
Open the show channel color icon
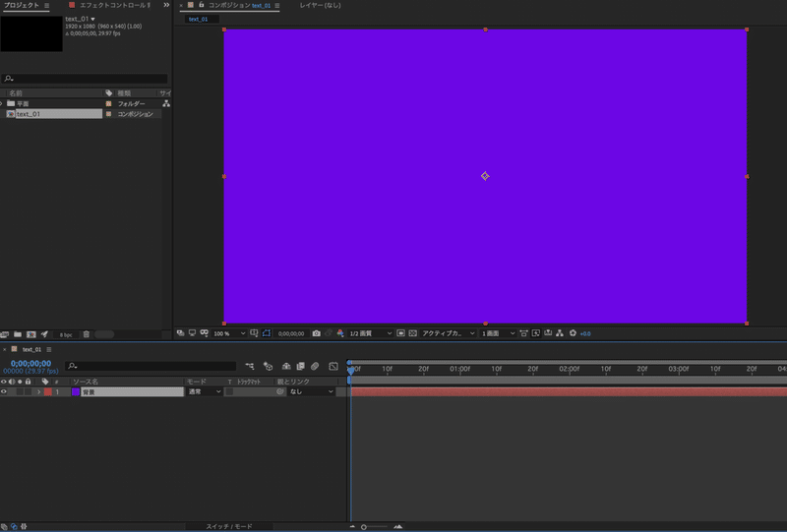pyautogui.click(x=340, y=333)
